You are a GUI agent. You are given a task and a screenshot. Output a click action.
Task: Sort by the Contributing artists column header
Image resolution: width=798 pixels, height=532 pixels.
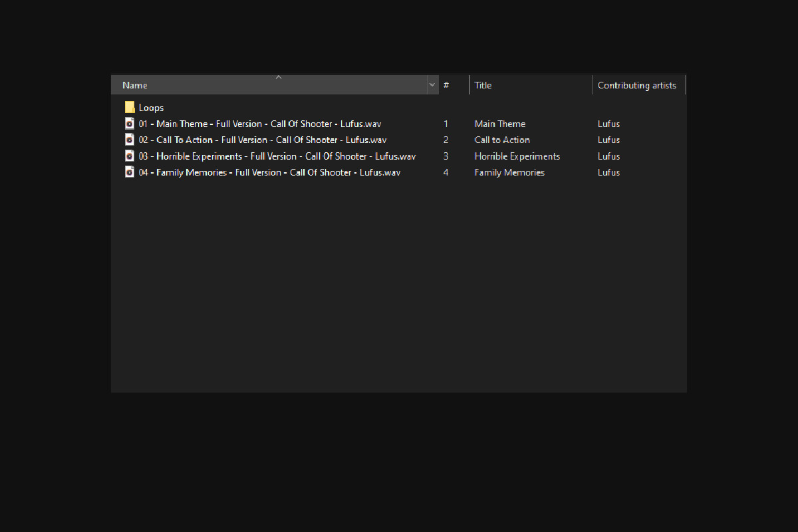click(x=637, y=85)
